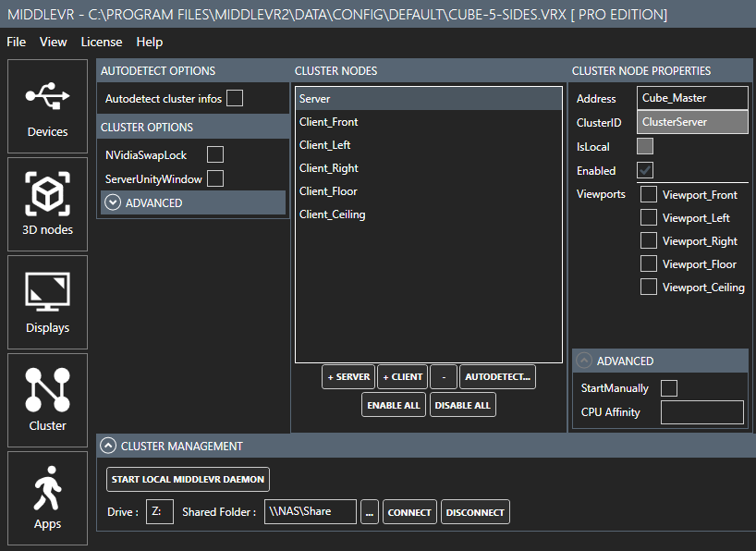Click the minus button to remove node
This screenshot has width=756, height=551.
click(444, 377)
